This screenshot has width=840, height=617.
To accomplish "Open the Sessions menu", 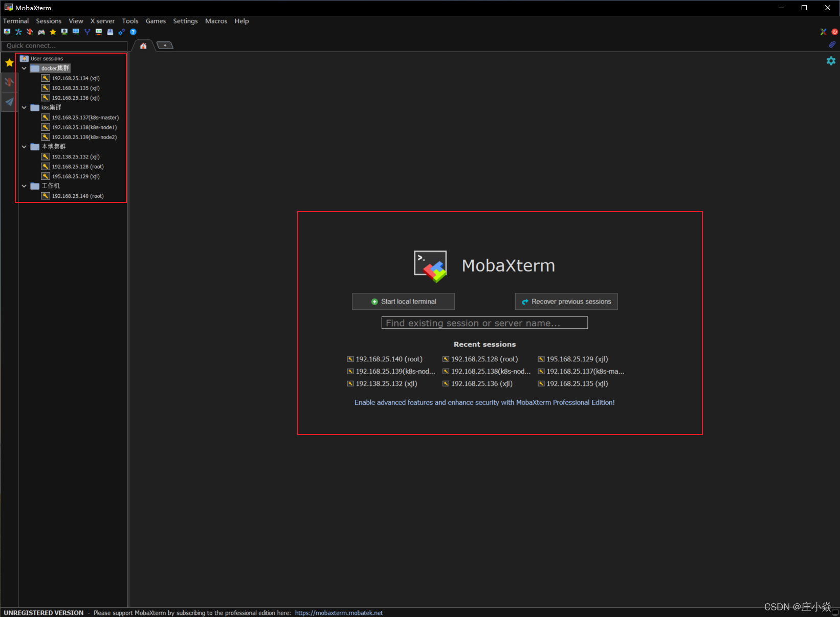I will point(49,21).
